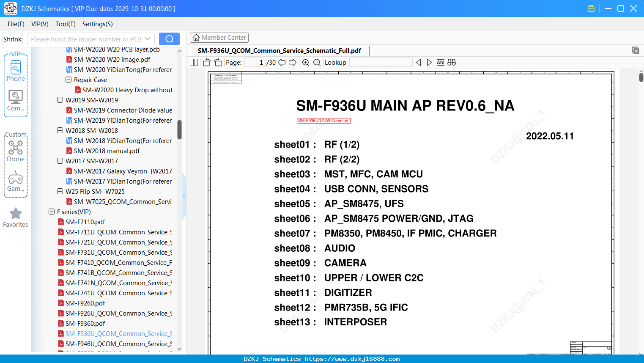Image resolution: width=644 pixels, height=363 pixels.
Task: Collapse W25 Flip SM-W7025 node
Action: pyautogui.click(x=60, y=191)
